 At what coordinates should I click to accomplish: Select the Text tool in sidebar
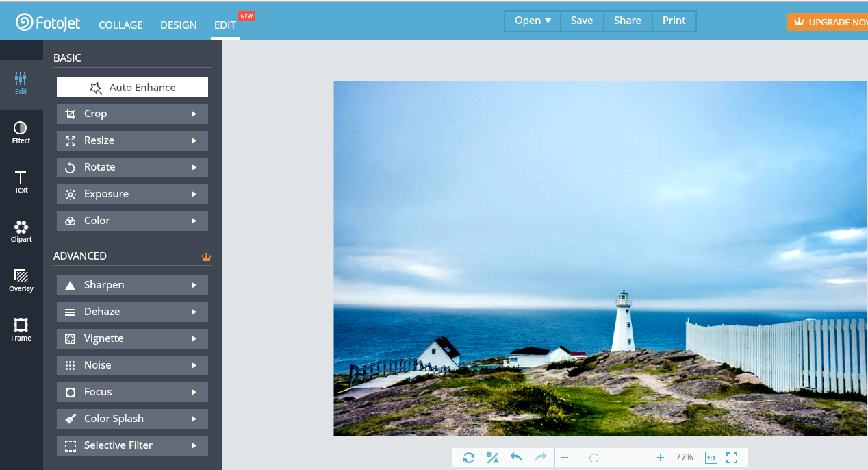[21, 182]
